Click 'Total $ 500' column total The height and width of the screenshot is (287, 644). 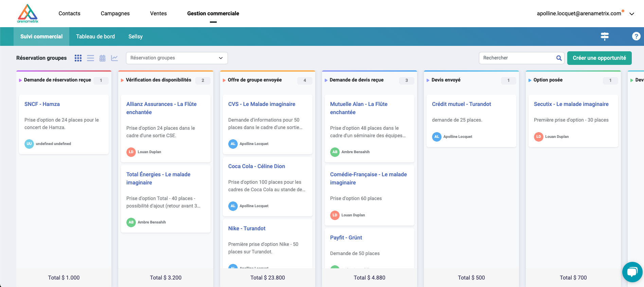tap(471, 277)
